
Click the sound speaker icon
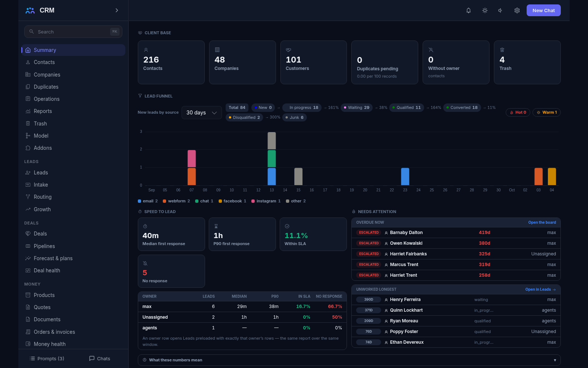[x=501, y=10]
